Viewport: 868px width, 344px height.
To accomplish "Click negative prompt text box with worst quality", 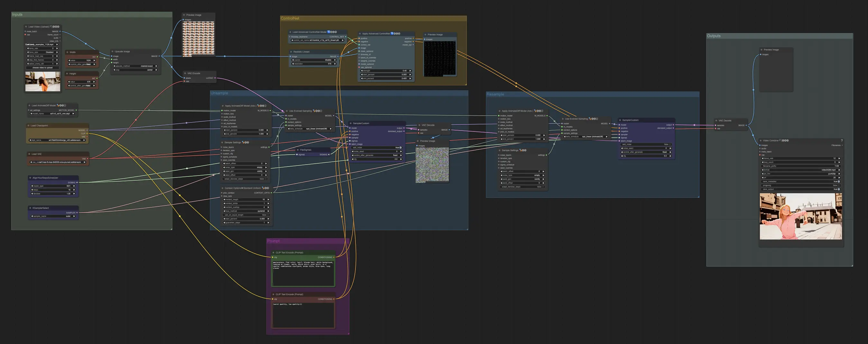I will pos(303,315).
